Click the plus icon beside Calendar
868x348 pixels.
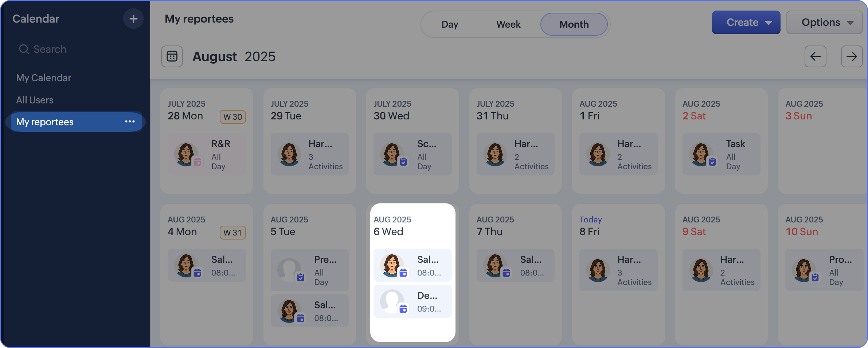pos(133,19)
